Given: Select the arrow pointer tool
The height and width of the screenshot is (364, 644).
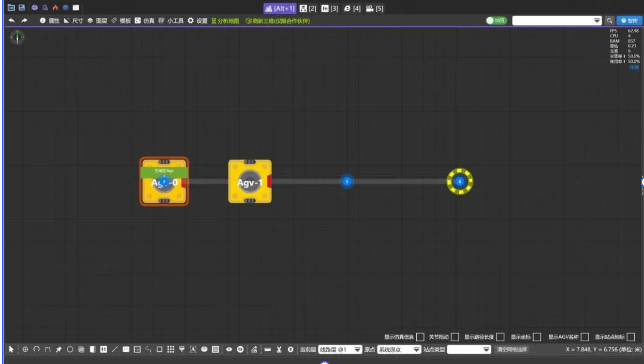Looking at the screenshot, I should click(11, 349).
